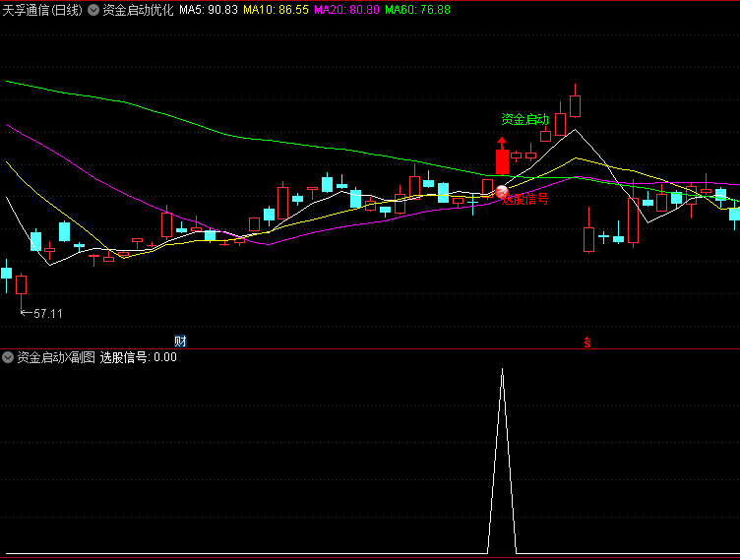Click the green MA60: 76.88 label
The image size is (740, 560).
tap(418, 10)
